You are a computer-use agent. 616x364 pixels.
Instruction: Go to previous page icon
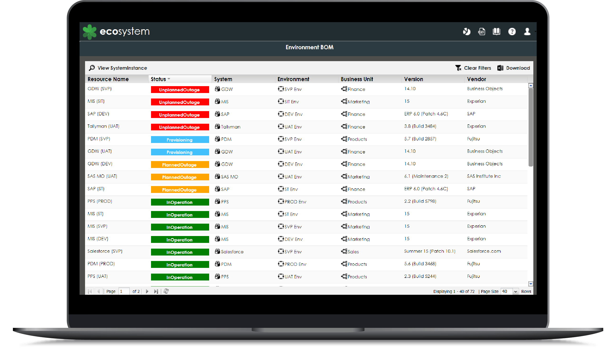[98, 291]
